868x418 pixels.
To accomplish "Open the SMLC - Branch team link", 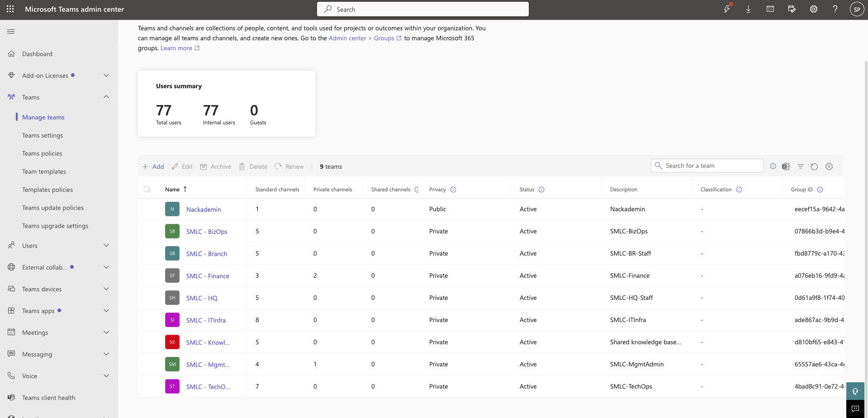I will point(207,254).
